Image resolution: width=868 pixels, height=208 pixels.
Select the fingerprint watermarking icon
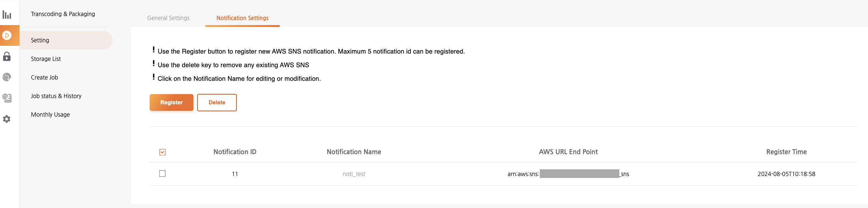pyautogui.click(x=7, y=77)
